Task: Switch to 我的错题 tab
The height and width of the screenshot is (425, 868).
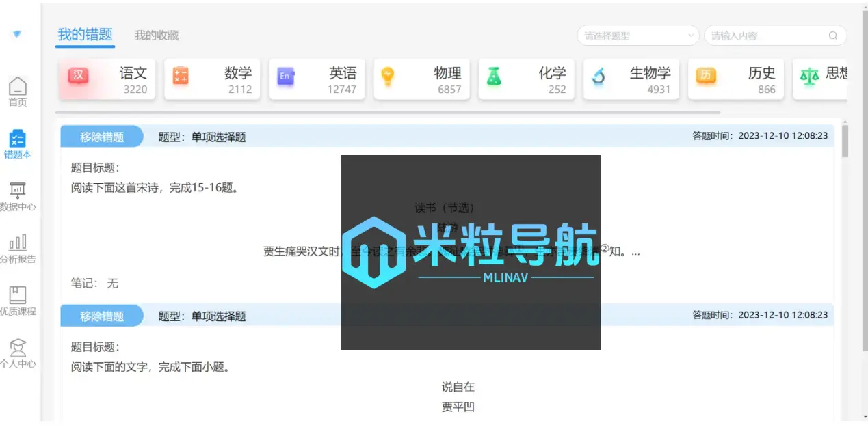Action: pos(85,35)
